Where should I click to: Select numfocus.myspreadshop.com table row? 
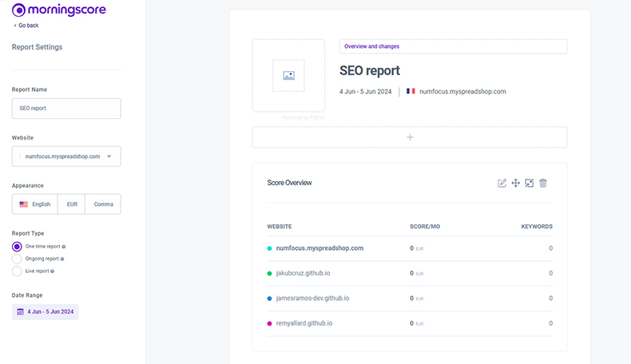click(410, 248)
